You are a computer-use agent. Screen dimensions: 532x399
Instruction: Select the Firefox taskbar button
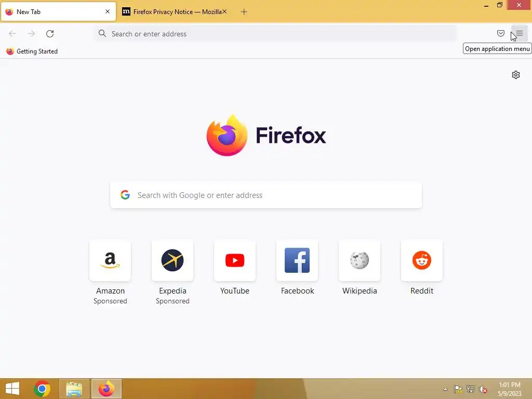pos(106,389)
